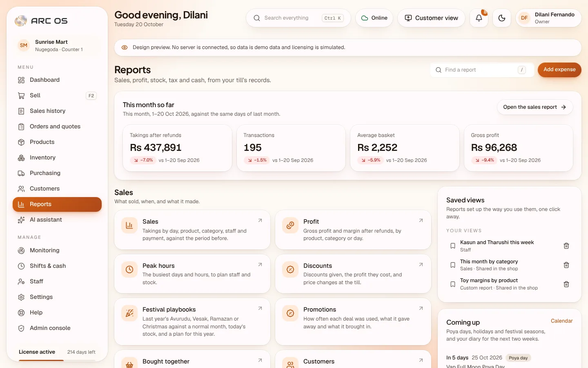588x368 pixels.
Task: Click Average basket Rs 2,252 card
Action: tap(405, 148)
